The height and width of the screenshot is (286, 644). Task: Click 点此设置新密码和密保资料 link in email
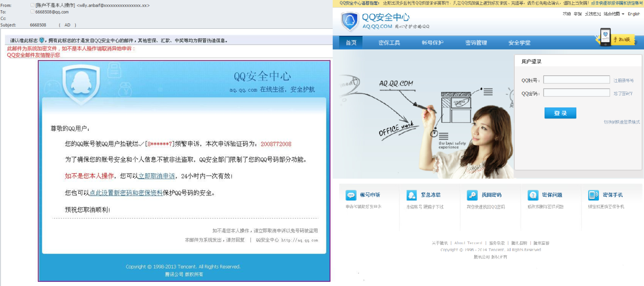point(126,193)
